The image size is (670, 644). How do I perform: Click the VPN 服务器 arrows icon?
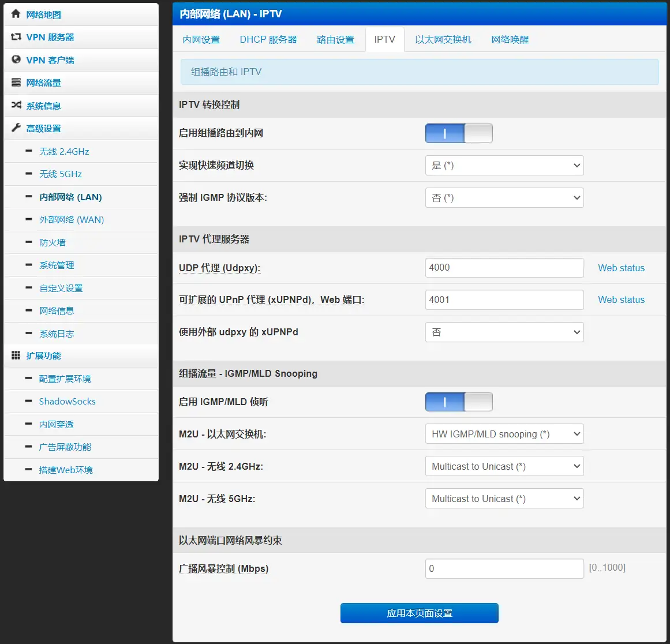(16, 37)
